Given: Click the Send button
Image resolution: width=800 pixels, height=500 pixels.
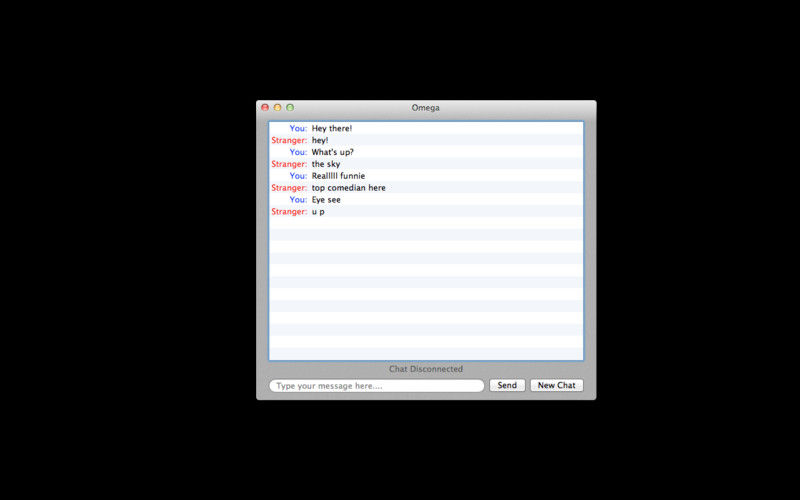Looking at the screenshot, I should 507,385.
